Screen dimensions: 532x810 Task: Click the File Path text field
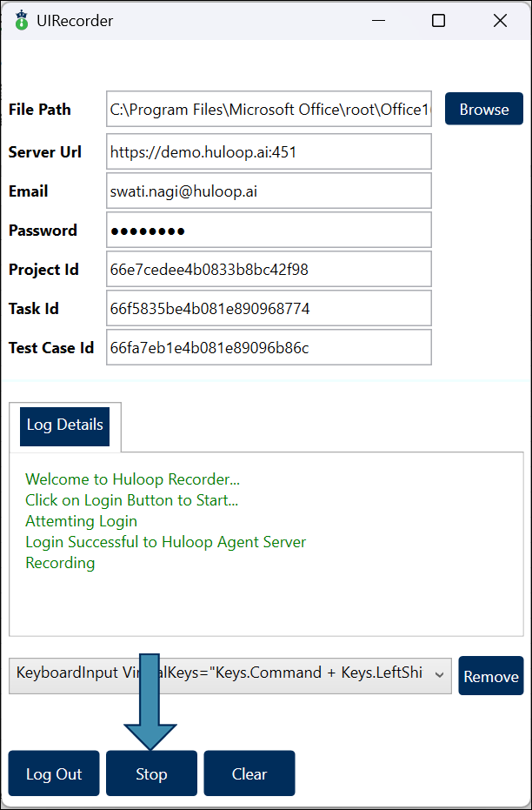[x=269, y=110]
